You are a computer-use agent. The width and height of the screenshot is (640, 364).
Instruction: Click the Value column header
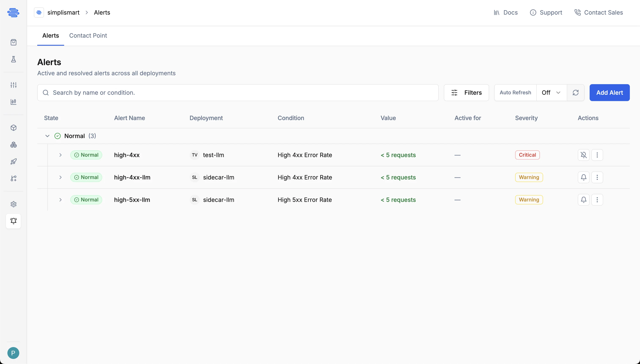point(388,118)
